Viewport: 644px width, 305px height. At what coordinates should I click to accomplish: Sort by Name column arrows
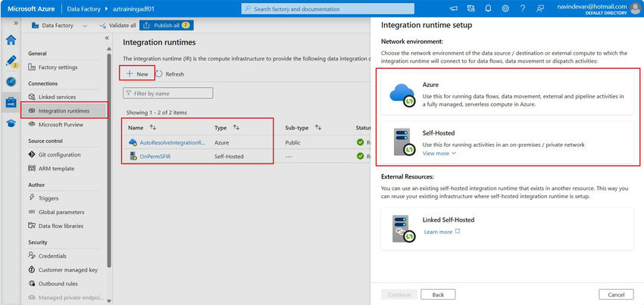tap(153, 128)
